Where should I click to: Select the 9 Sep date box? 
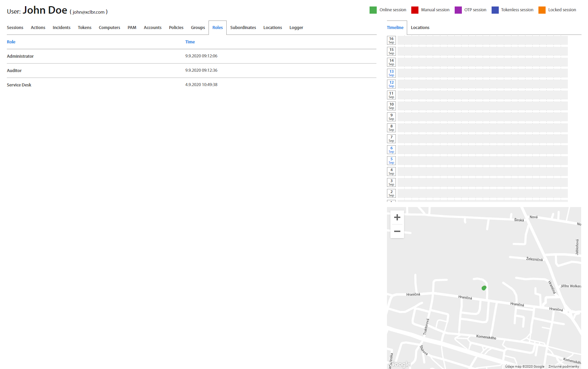pyautogui.click(x=391, y=117)
